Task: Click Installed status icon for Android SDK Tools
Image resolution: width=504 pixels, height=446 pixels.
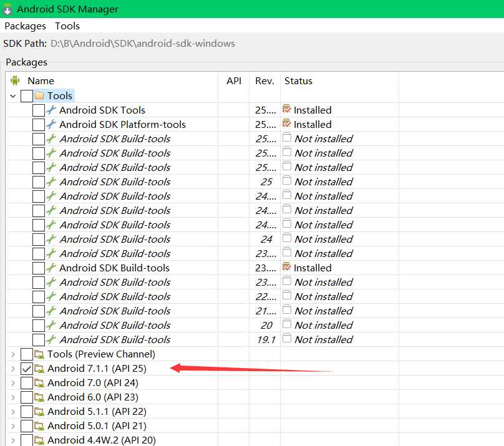Action: pos(287,109)
